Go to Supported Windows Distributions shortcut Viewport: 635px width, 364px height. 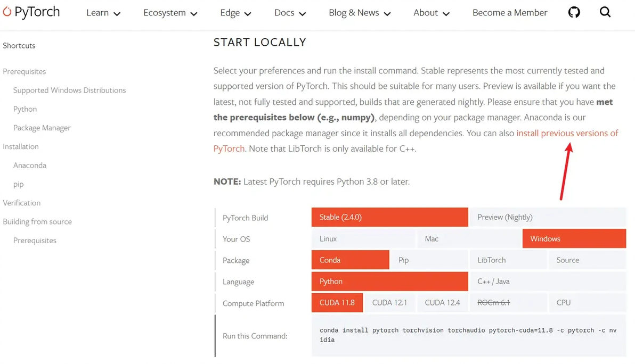pyautogui.click(x=69, y=90)
